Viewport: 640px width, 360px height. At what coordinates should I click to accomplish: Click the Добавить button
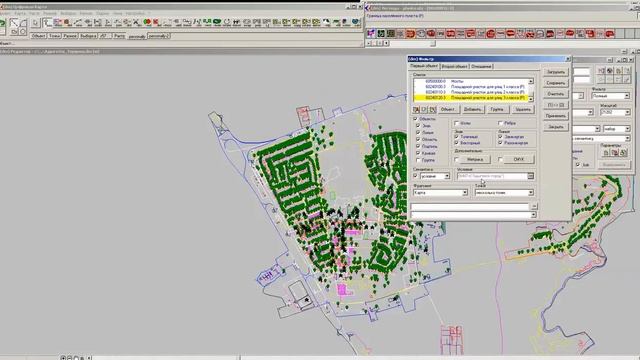[x=472, y=109]
